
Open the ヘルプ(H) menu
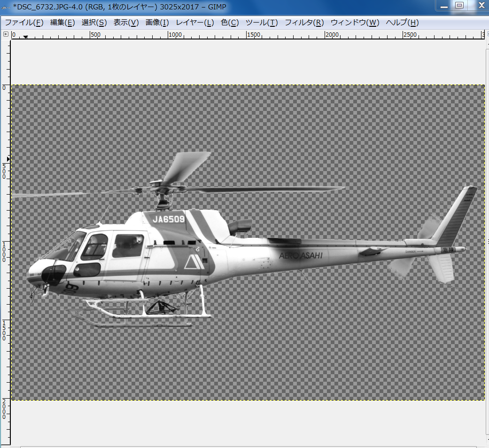click(x=402, y=23)
